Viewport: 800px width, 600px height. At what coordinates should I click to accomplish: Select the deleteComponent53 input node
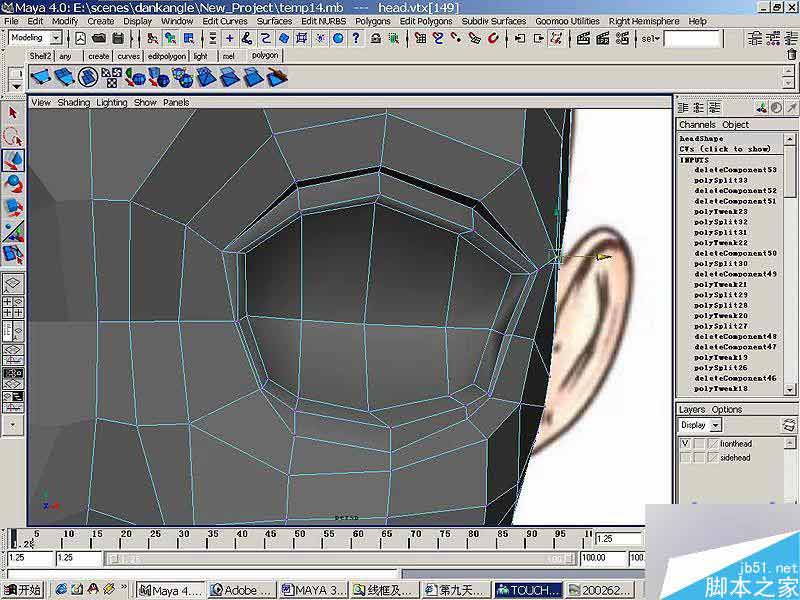(x=735, y=169)
